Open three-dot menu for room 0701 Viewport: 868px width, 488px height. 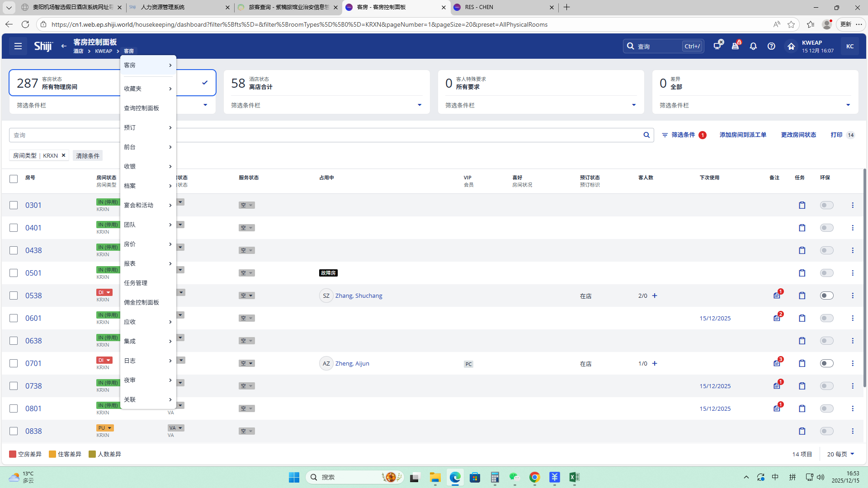point(853,363)
